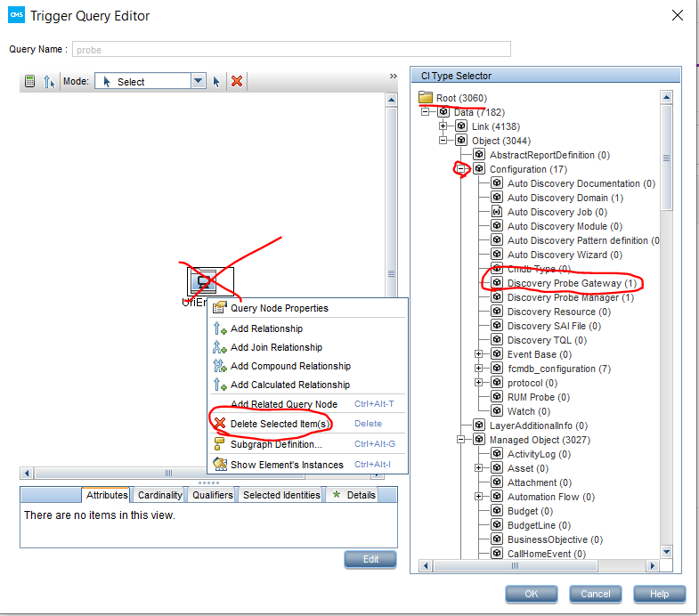The height and width of the screenshot is (616, 699).
Task: Click the Help button
Action: 659,594
